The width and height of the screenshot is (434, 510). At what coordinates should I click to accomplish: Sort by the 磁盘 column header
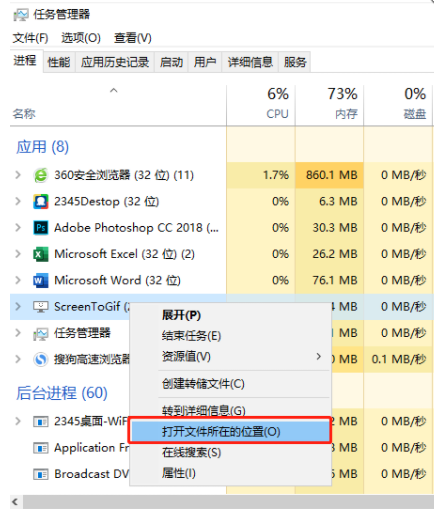point(398,105)
